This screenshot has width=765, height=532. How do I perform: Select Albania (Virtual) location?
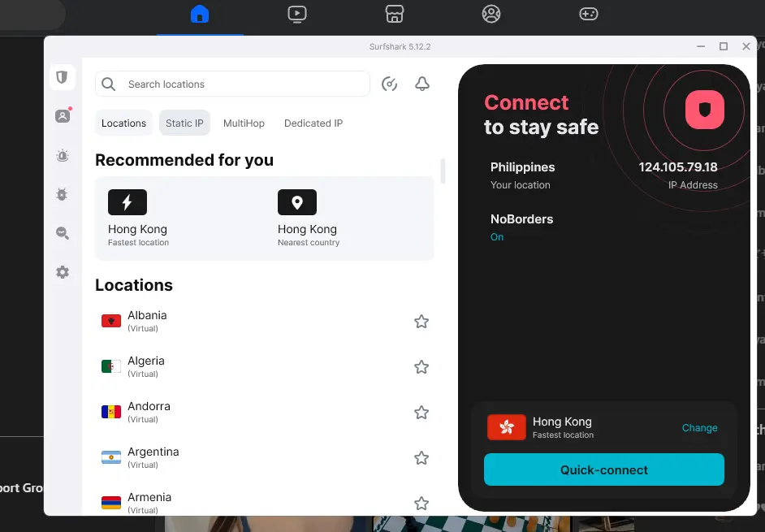pos(265,322)
